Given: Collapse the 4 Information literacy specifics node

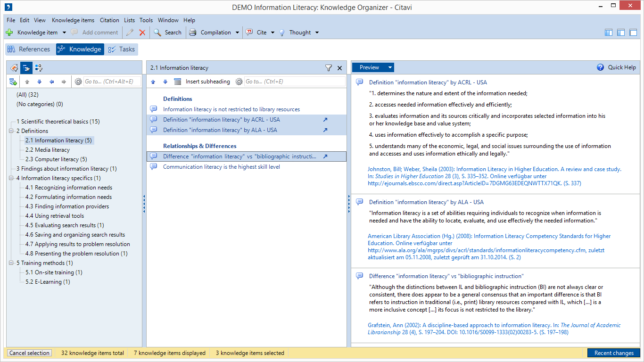Looking at the screenshot, I should pyautogui.click(x=11, y=178).
